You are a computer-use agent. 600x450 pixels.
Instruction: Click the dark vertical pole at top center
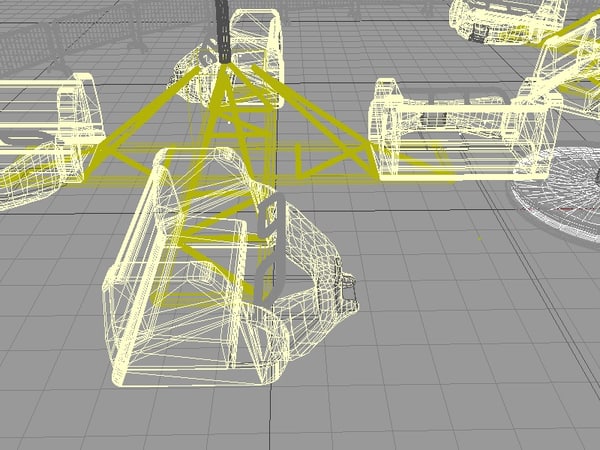[223, 31]
